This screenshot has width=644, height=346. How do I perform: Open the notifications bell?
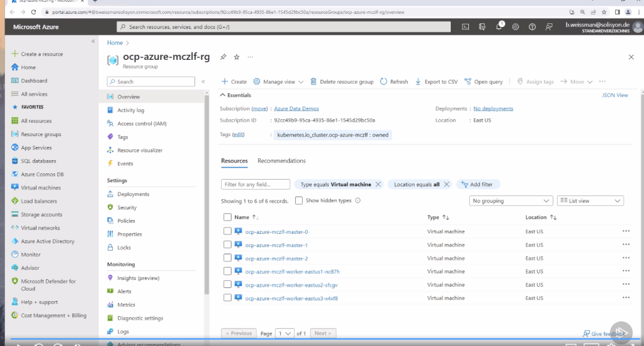[499, 26]
